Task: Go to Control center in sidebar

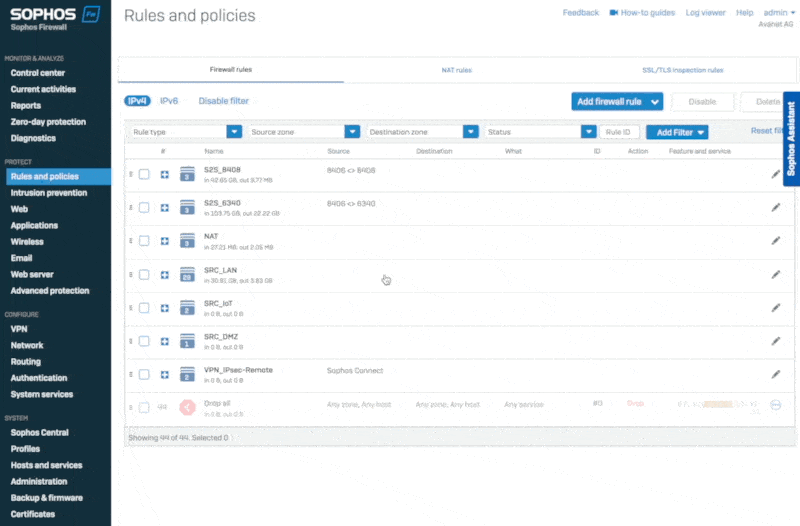Action: pos(38,73)
